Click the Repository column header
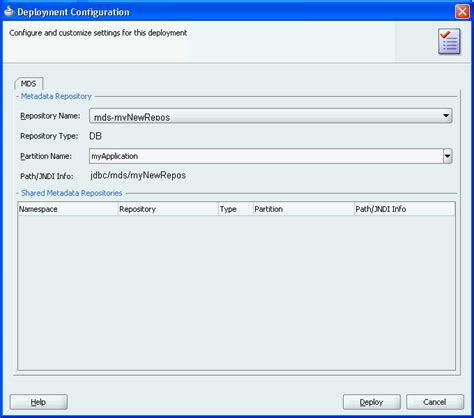474x418 pixels. [168, 209]
